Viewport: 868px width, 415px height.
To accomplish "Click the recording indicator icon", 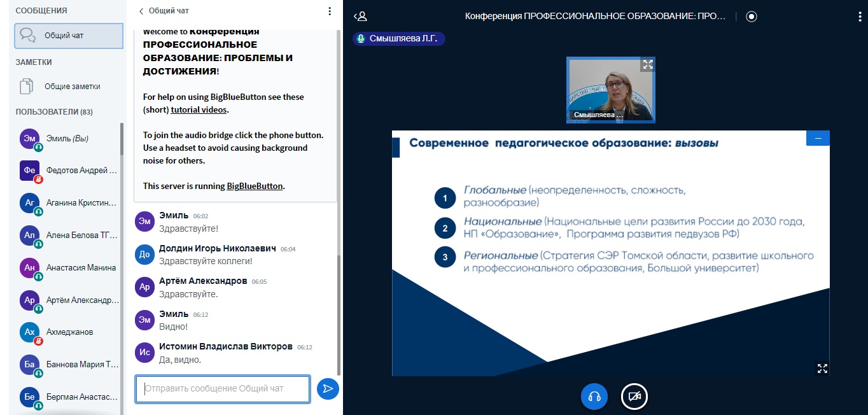I will click(752, 17).
